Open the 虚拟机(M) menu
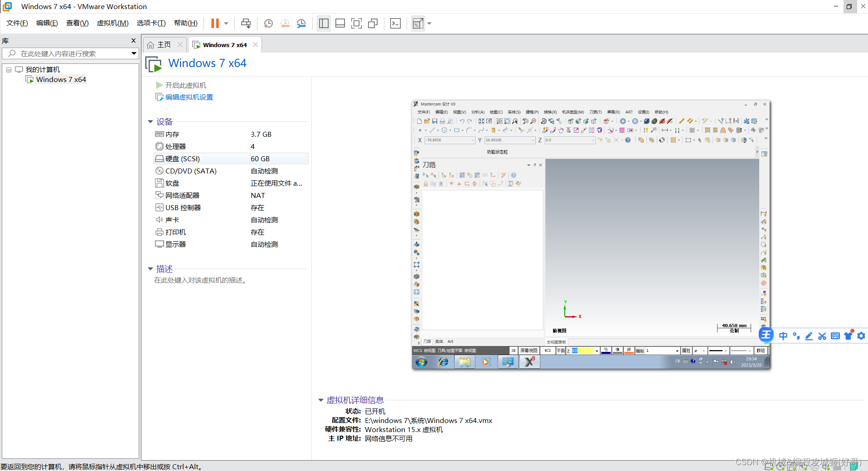This screenshot has width=868, height=471. 113,23
